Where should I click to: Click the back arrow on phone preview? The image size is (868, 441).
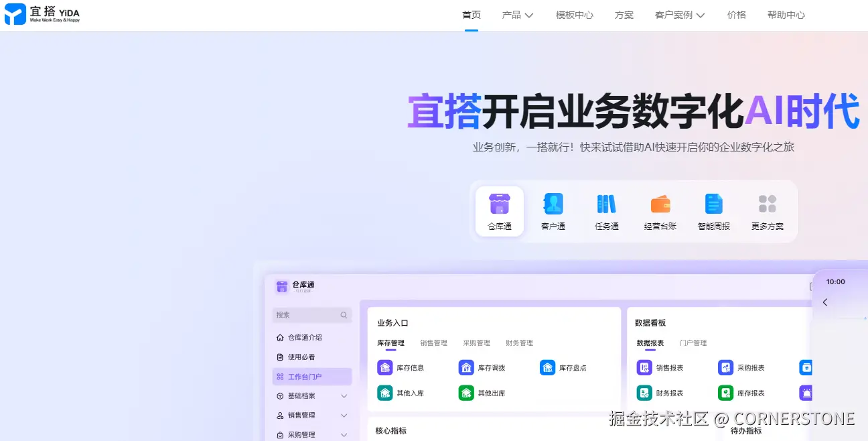[825, 302]
